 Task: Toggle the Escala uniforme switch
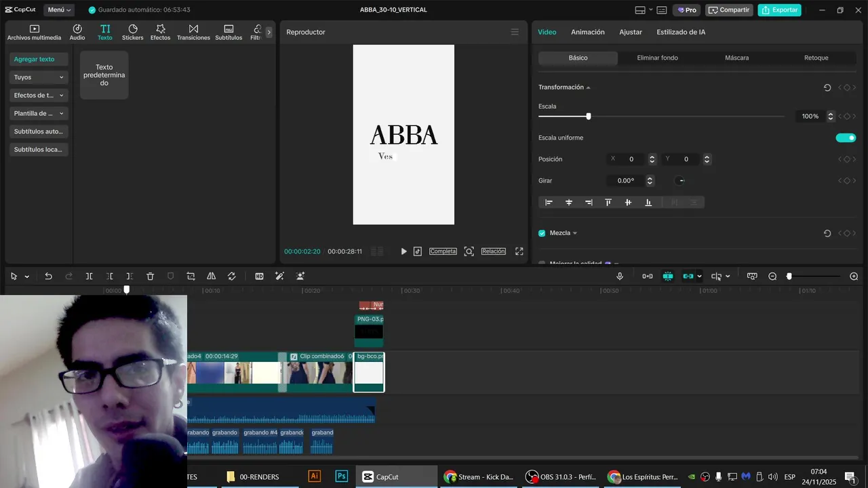pyautogui.click(x=846, y=138)
